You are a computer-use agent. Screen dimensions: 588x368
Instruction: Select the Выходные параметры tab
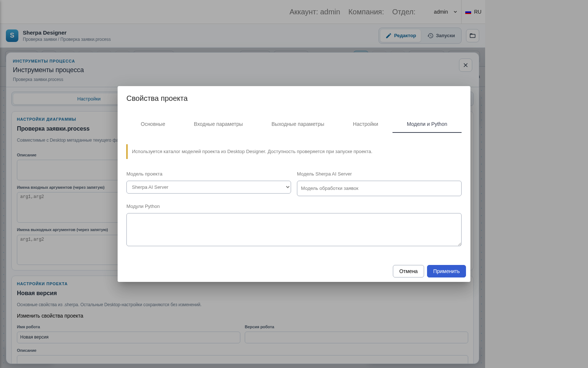298,124
